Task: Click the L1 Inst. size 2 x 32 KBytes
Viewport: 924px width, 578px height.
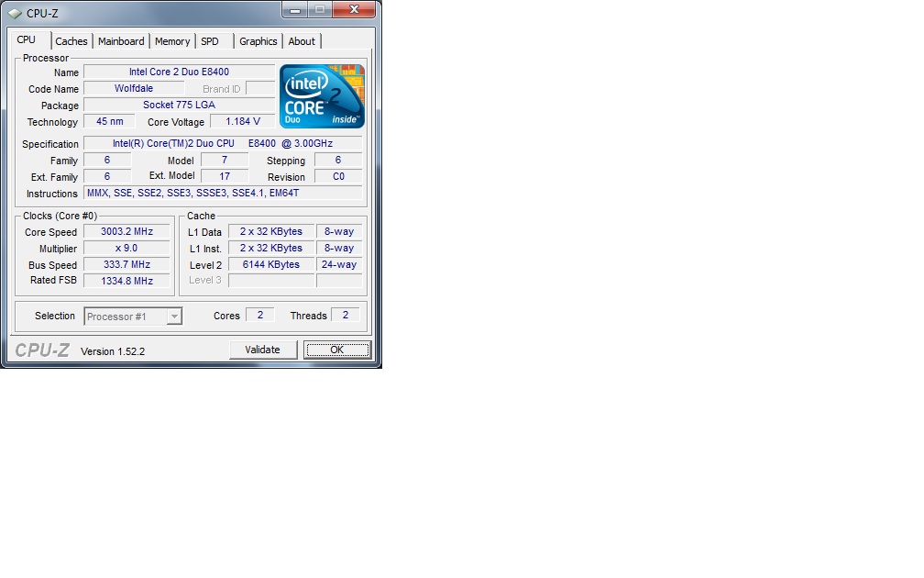Action: pyautogui.click(x=271, y=249)
